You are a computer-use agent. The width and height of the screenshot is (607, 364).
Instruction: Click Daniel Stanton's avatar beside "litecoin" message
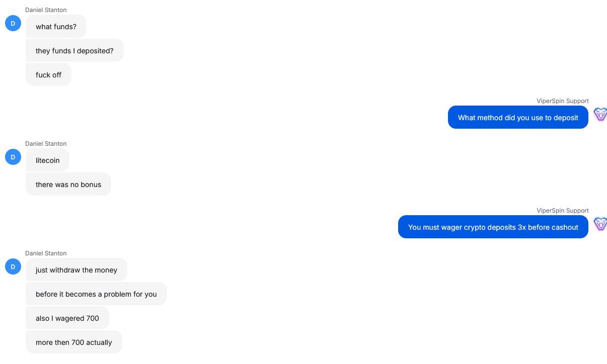[x=13, y=157]
